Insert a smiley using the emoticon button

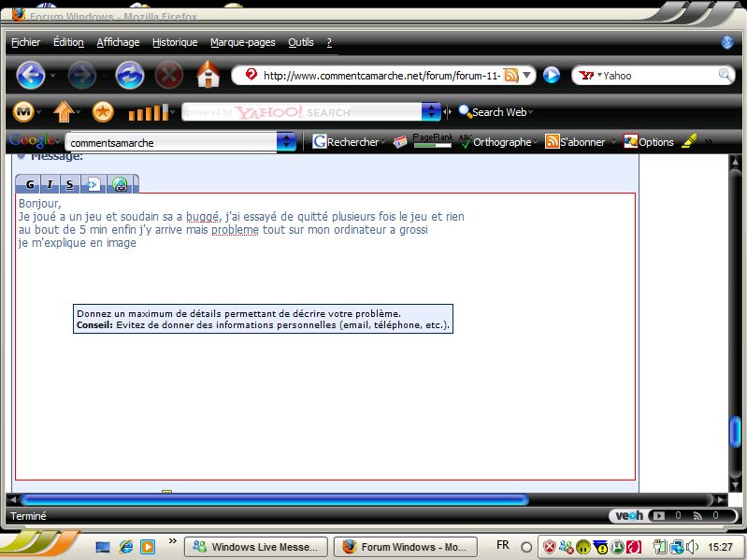121,184
